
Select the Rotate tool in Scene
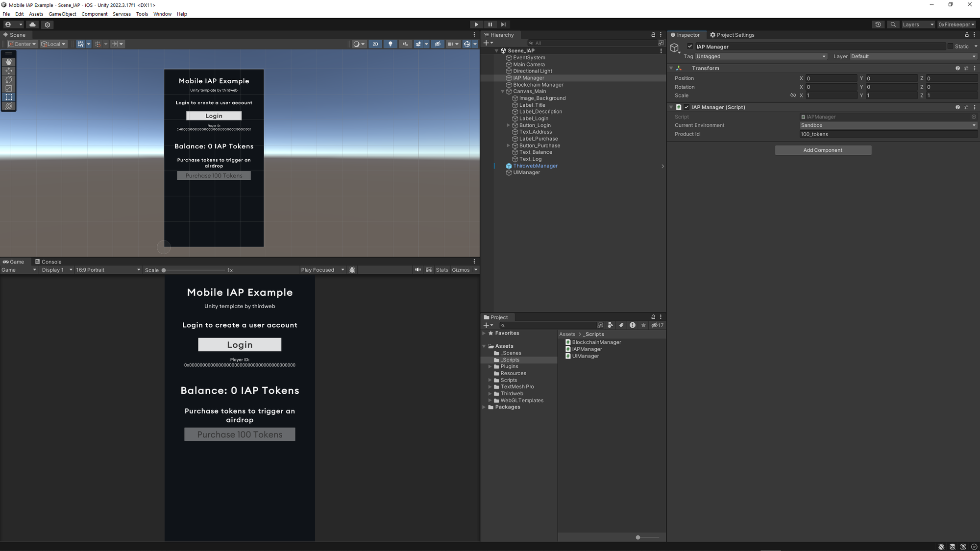[x=9, y=79]
